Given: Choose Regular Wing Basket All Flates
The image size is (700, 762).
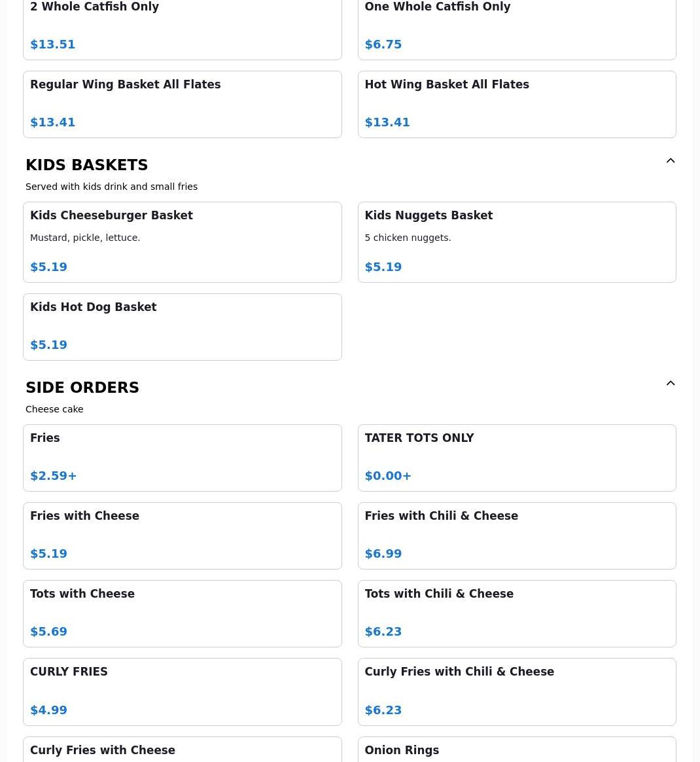Looking at the screenshot, I should tap(182, 104).
